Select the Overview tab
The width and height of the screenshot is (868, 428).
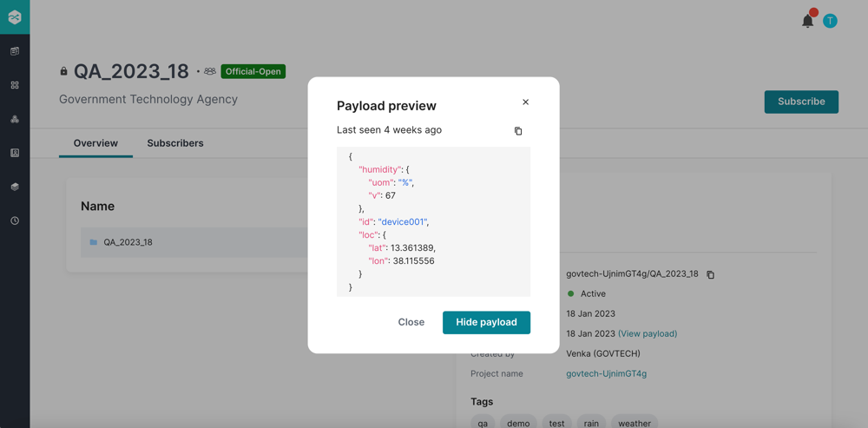click(x=95, y=143)
